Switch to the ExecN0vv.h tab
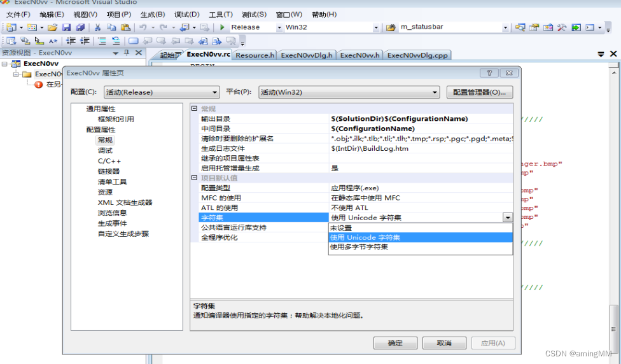 pos(359,55)
